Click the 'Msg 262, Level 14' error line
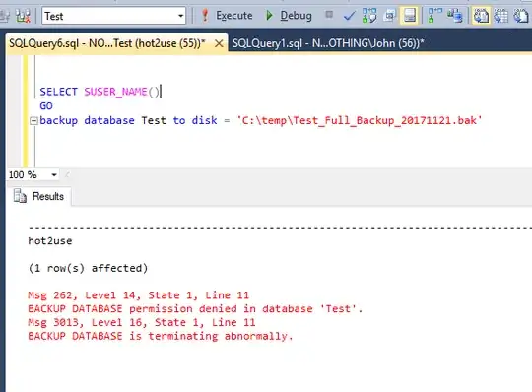 tap(139, 295)
